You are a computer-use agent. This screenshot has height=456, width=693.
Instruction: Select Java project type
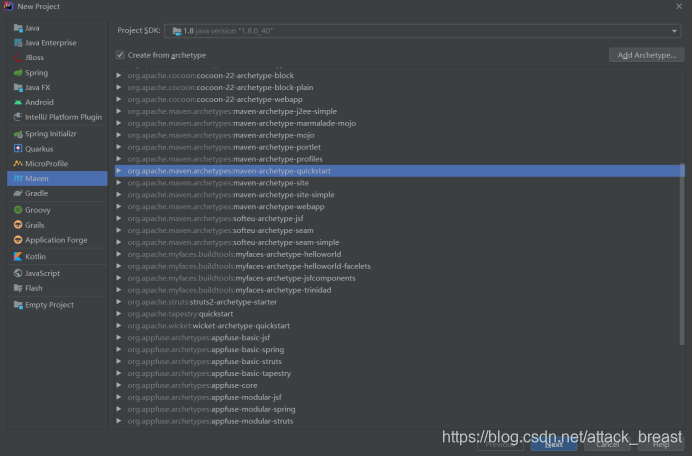click(57, 28)
